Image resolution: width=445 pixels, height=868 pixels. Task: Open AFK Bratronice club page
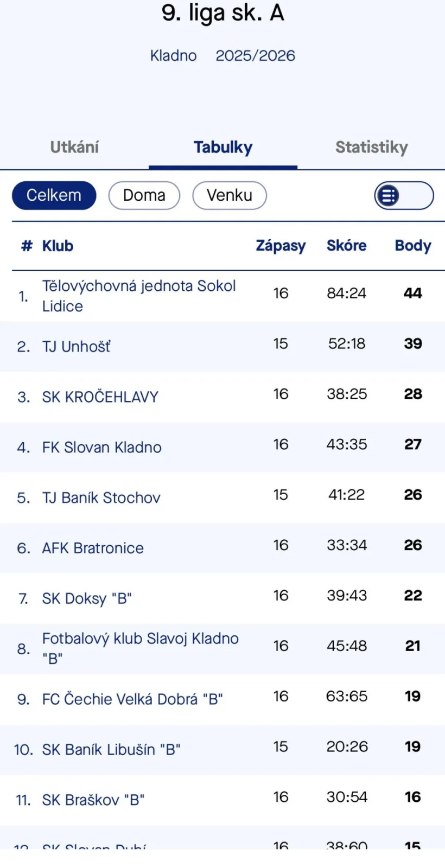click(93, 548)
